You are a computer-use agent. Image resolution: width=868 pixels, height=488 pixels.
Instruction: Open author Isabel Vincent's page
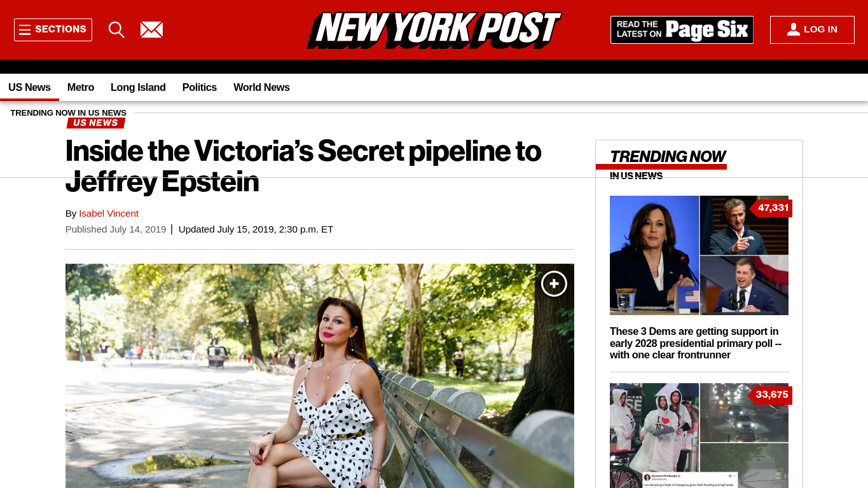(109, 213)
